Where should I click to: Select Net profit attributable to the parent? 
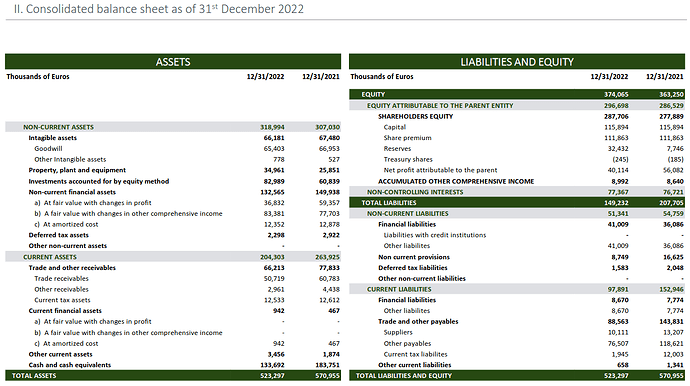(440, 170)
